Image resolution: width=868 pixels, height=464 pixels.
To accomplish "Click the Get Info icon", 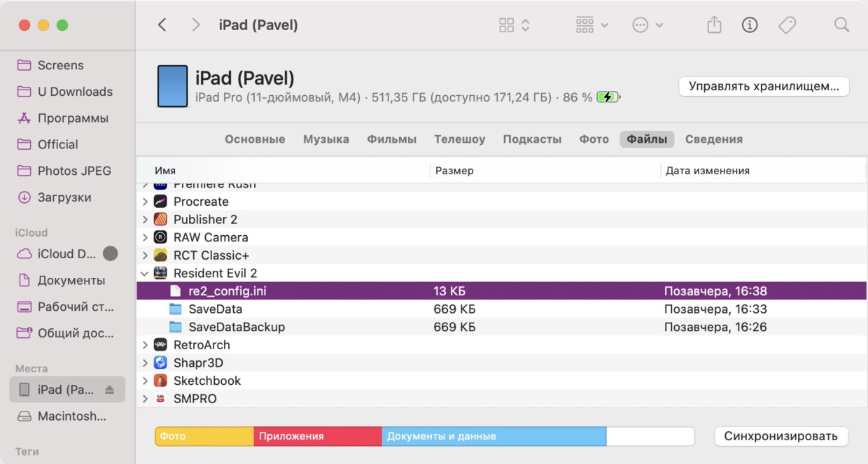I will 750,25.
